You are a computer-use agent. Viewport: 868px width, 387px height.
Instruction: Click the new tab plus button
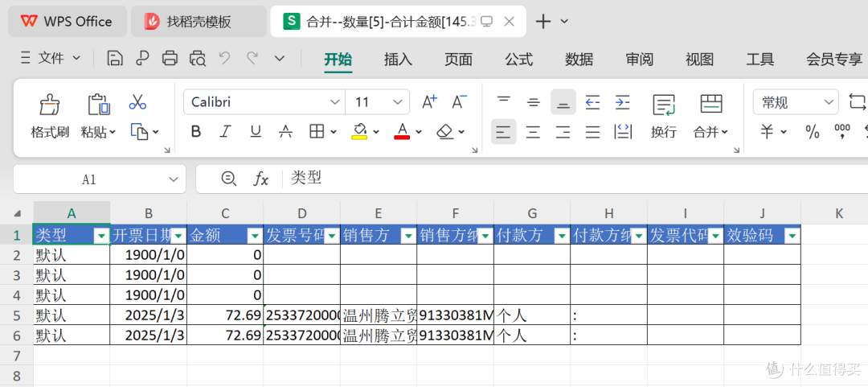[543, 22]
